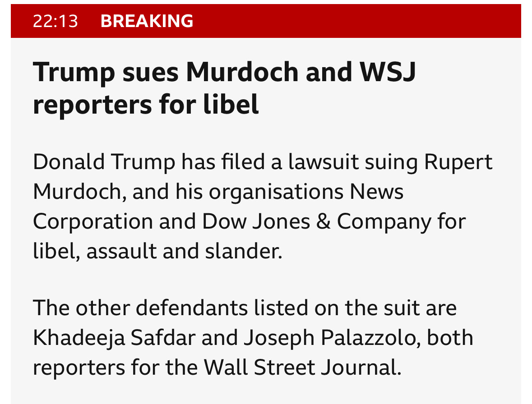The width and height of the screenshot is (532, 404).
Task: Click "Murdoch" in the bold headline
Action: click(242, 72)
